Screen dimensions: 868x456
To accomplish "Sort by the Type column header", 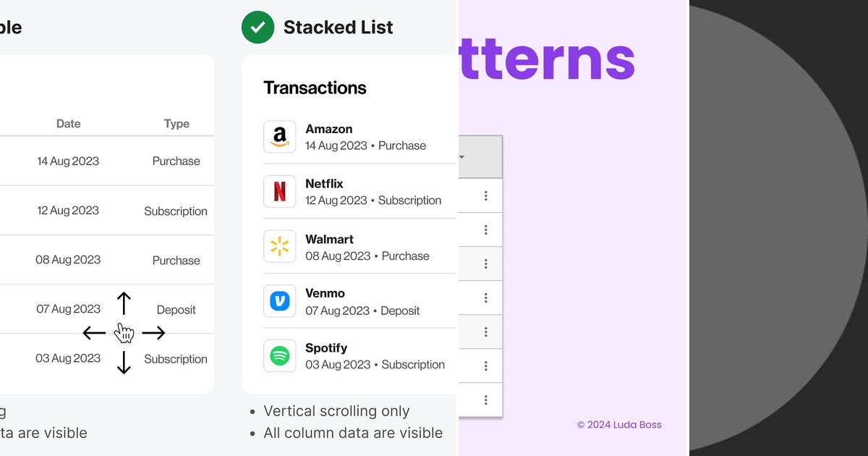I will (176, 123).
